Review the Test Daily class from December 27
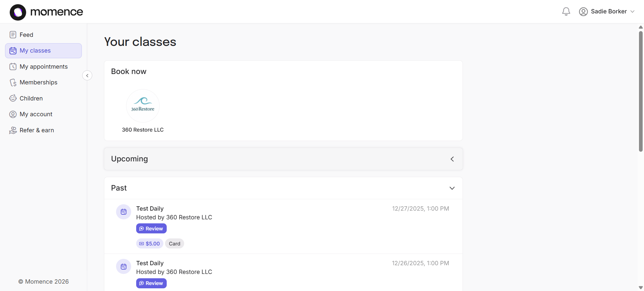The width and height of the screenshot is (644, 291). click(151, 228)
